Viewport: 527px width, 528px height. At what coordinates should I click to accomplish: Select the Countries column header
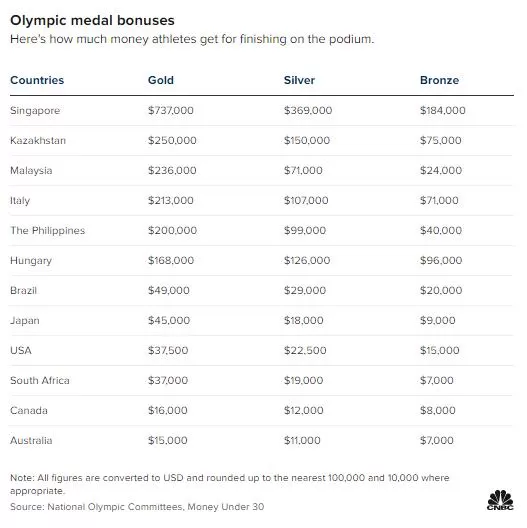37,80
